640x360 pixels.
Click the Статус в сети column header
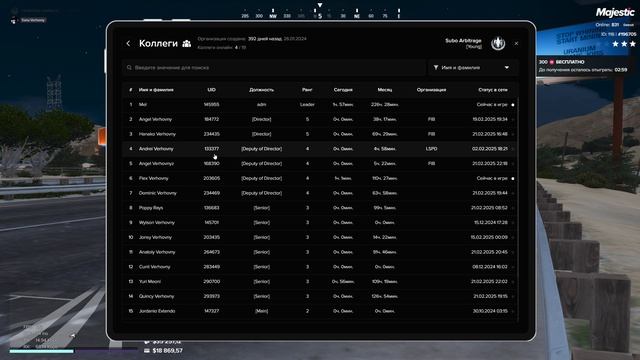493,90
